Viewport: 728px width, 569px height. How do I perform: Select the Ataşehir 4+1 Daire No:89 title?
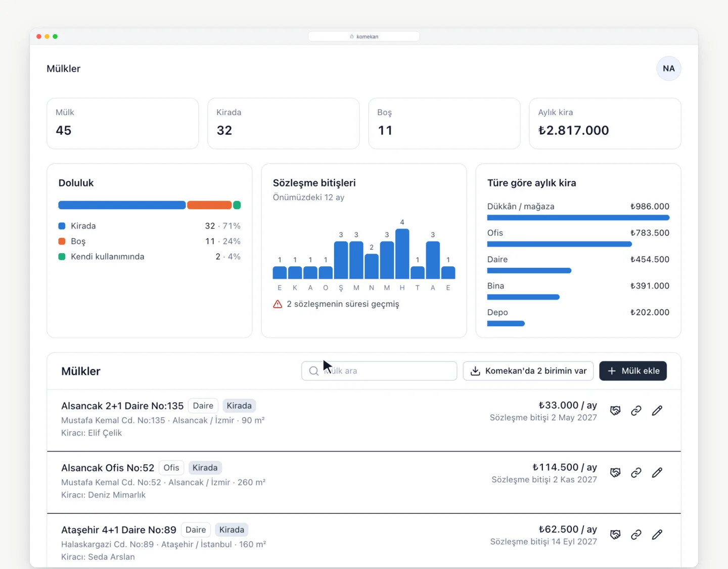[119, 530]
